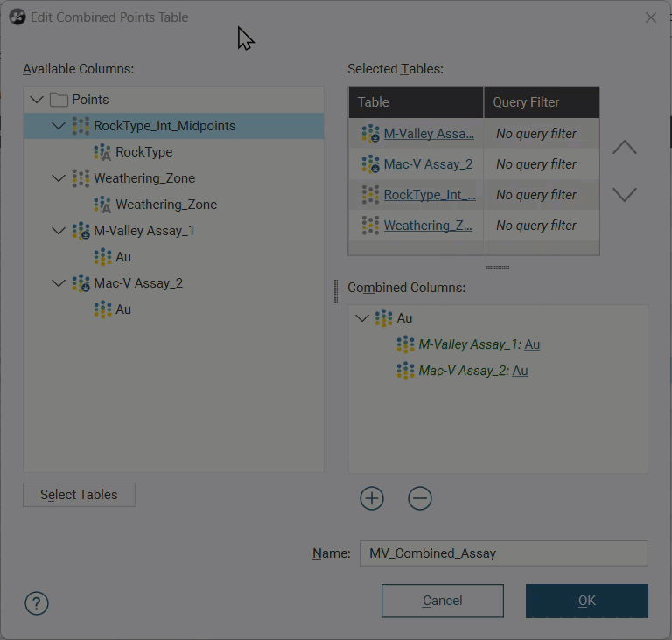This screenshot has width=672, height=640.
Task: Collapse the RockType_Int_Midpoints node
Action: [x=58, y=126]
